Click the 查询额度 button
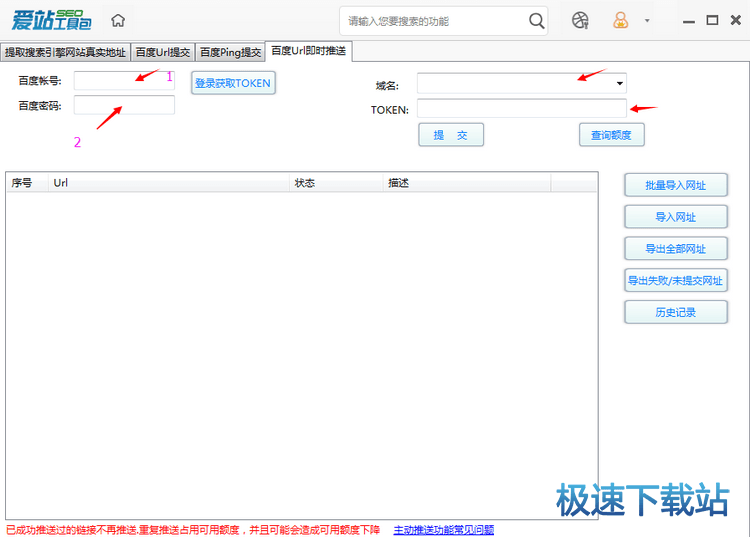Screen dimensions: 750x537 [611, 135]
